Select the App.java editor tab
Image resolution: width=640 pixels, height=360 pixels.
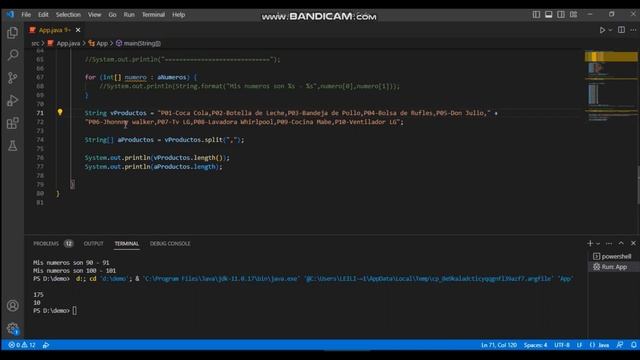click(x=53, y=30)
